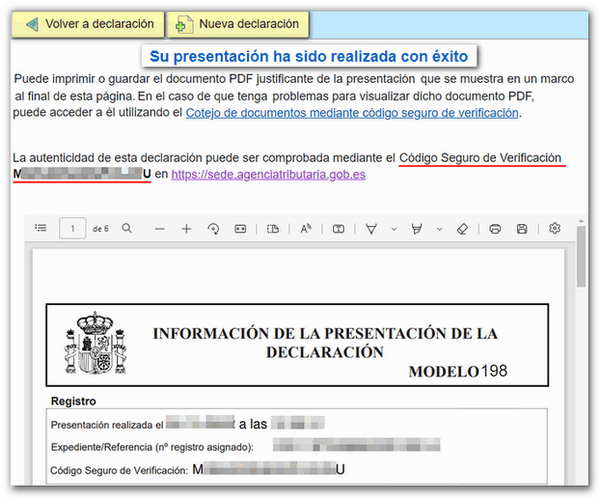Zoom in the PDF document
Image resolution: width=600 pixels, height=499 pixels.
point(186,229)
